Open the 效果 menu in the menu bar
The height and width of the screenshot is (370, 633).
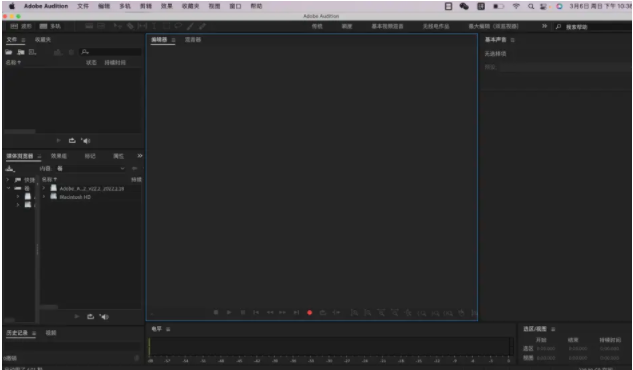coord(167,6)
